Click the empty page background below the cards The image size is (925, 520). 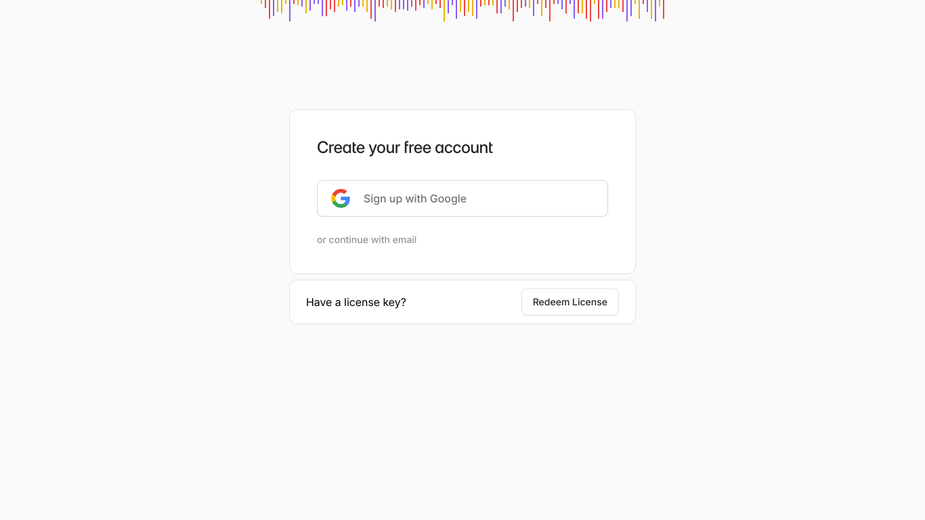point(462,425)
